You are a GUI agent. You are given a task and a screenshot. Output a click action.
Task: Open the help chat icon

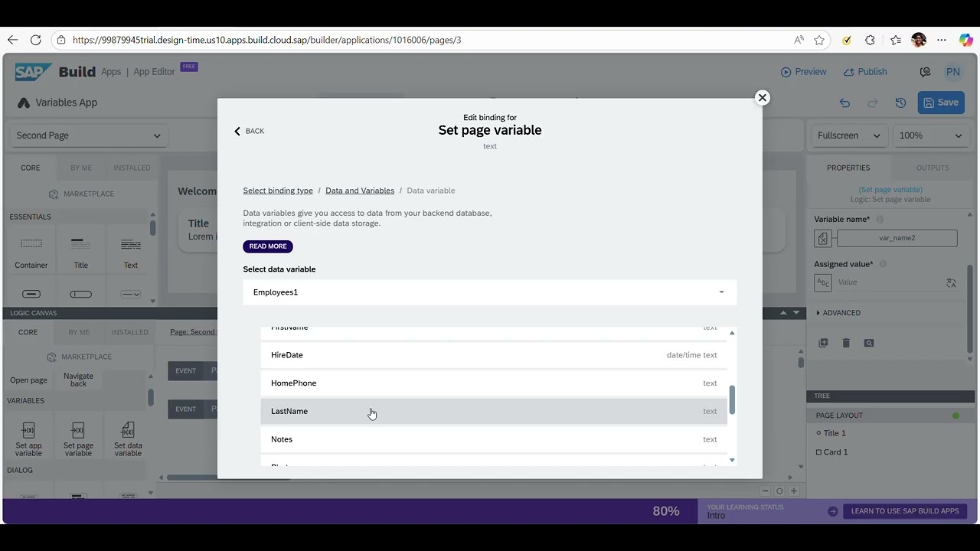[x=925, y=72]
